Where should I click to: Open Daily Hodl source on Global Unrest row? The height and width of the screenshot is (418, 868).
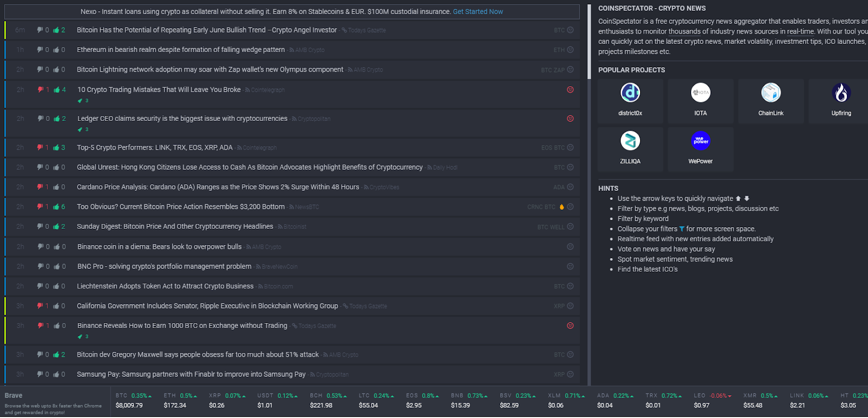445,168
